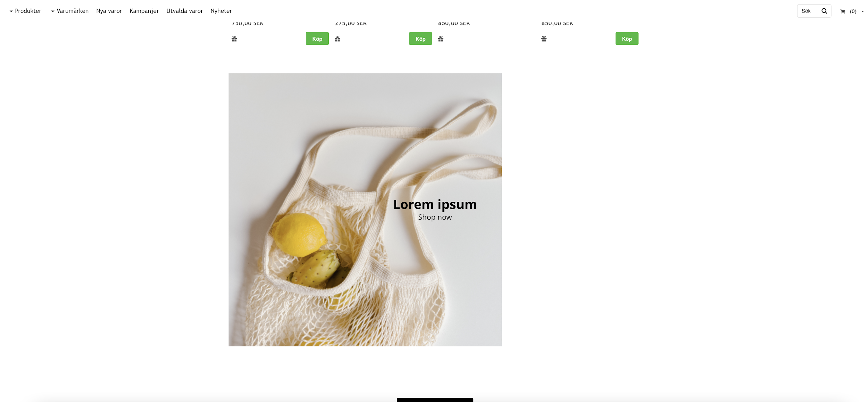Buy the 750,00 SEK product with Köp

[317, 39]
